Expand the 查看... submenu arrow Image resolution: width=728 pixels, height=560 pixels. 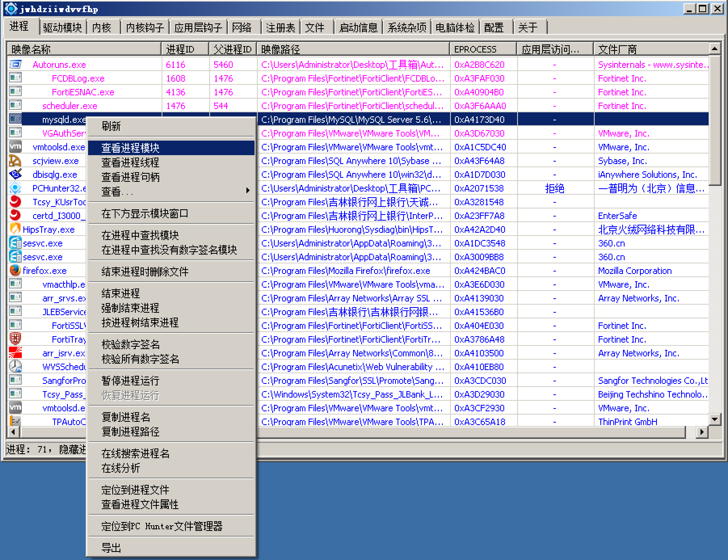pyautogui.click(x=248, y=191)
